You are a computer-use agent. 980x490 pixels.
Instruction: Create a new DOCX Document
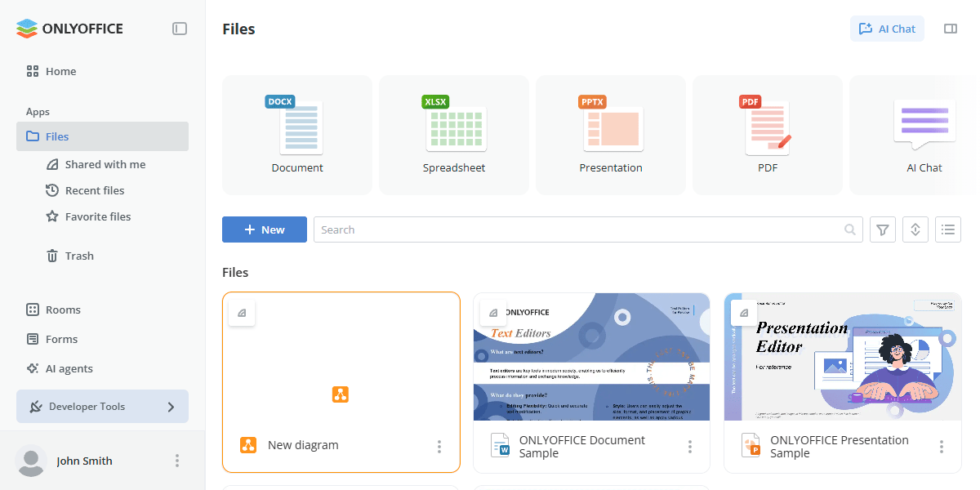click(297, 135)
